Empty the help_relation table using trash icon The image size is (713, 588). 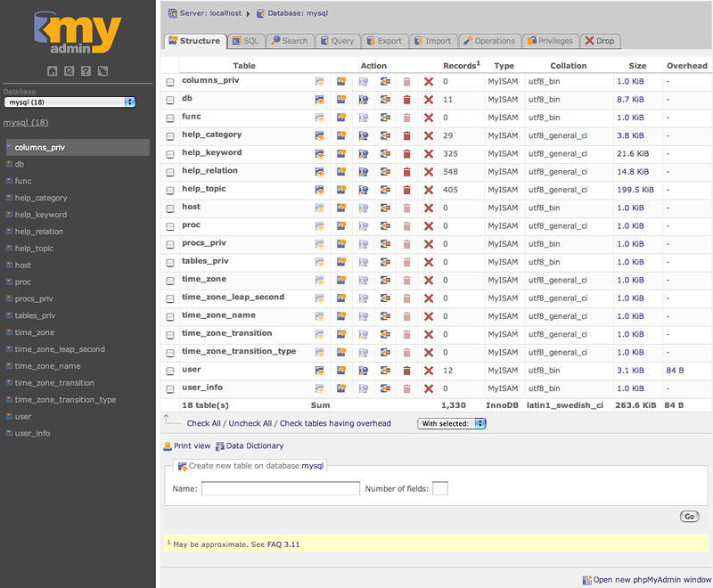(407, 172)
